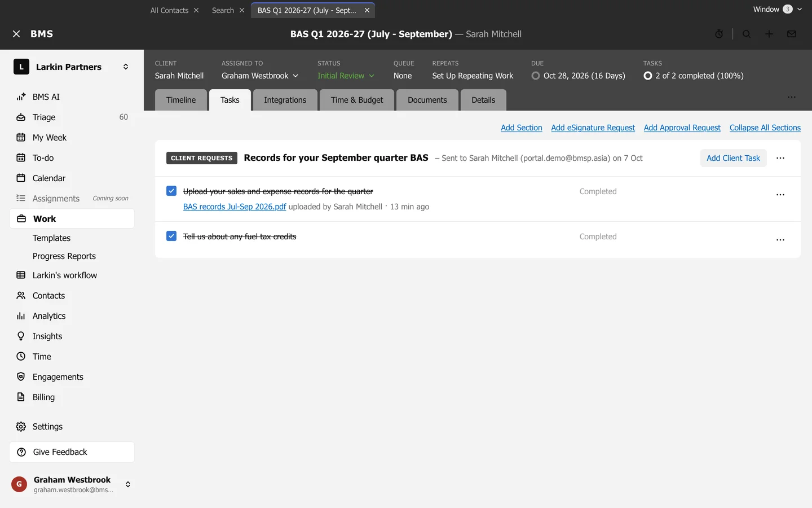Image resolution: width=812 pixels, height=508 pixels.
Task: Open Time & Budget tab
Action: [x=357, y=100]
